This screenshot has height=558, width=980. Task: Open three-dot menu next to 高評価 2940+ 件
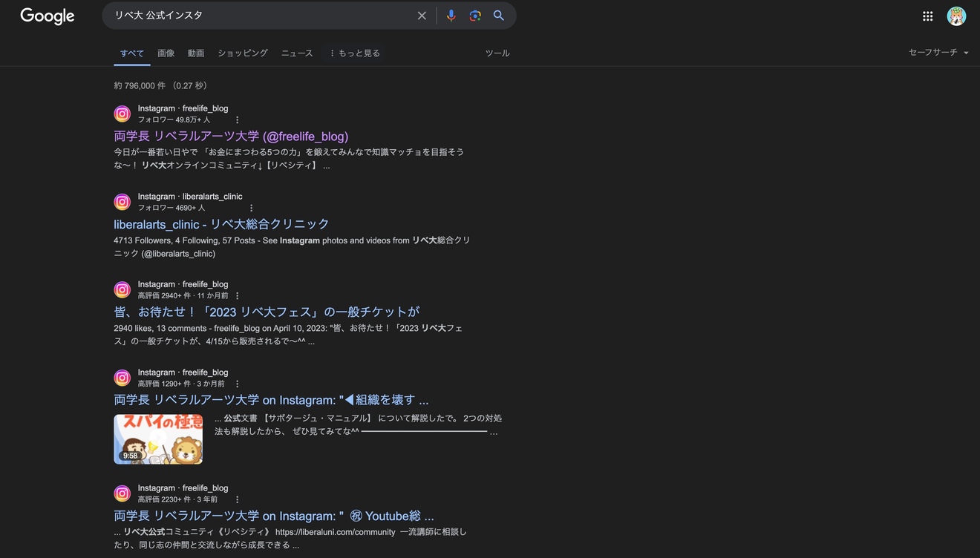238,296
